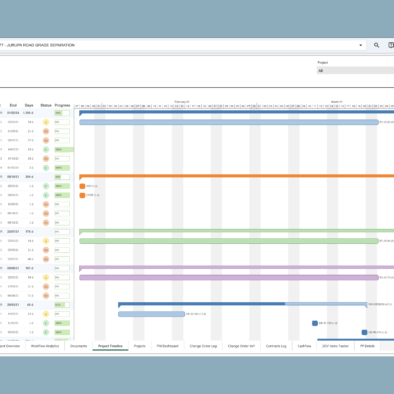Click the dark blue partially completed summary bar
Viewport: 394px width, 394px height.
(243, 304)
